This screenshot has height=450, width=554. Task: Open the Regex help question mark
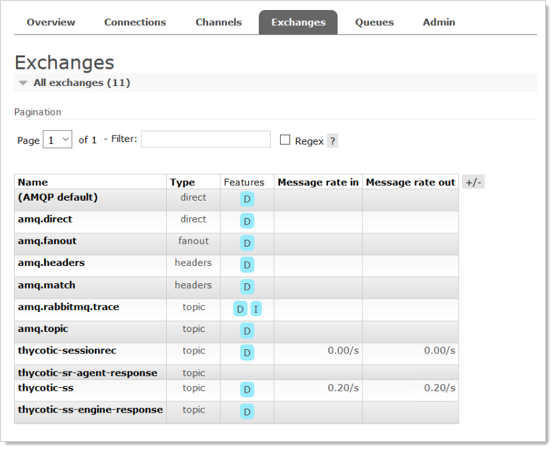pos(332,141)
